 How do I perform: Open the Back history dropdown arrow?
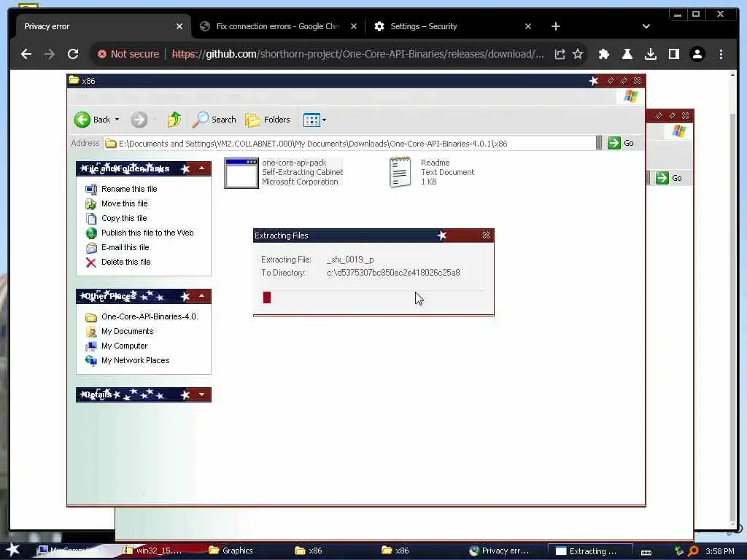point(117,120)
